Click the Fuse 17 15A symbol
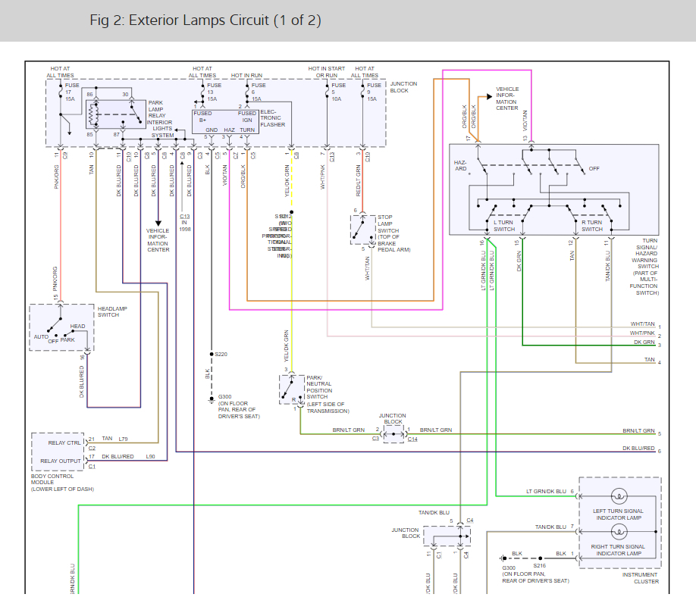Viewport: 696px width, 616px height. [x=61, y=92]
